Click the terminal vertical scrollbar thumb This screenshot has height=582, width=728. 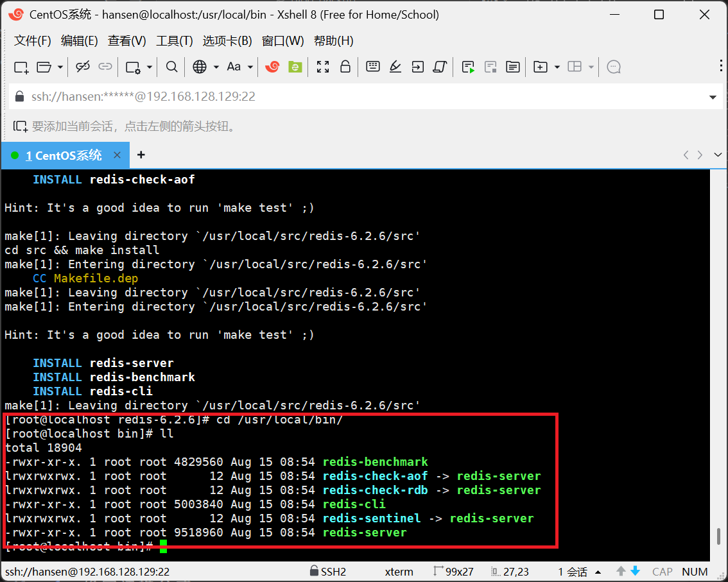click(x=720, y=536)
